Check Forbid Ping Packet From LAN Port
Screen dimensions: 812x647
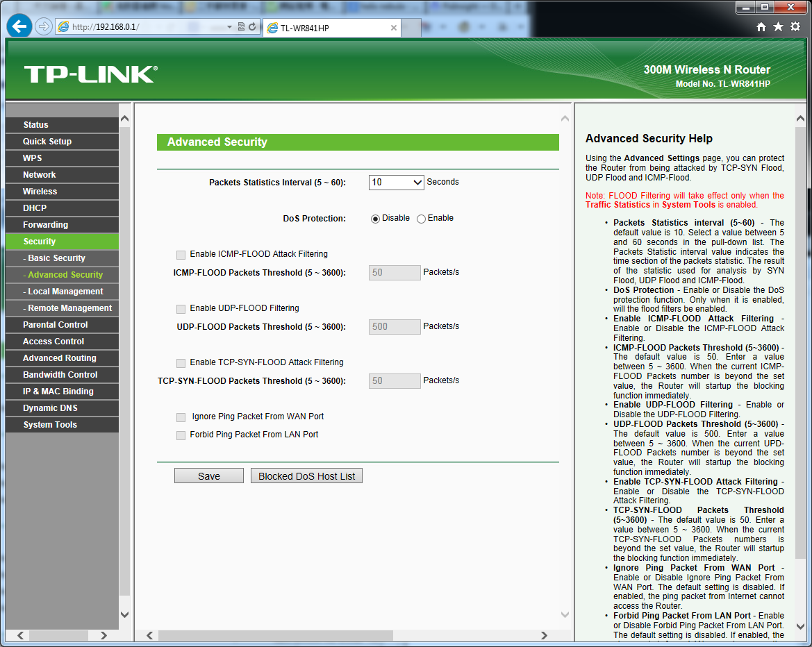click(181, 435)
